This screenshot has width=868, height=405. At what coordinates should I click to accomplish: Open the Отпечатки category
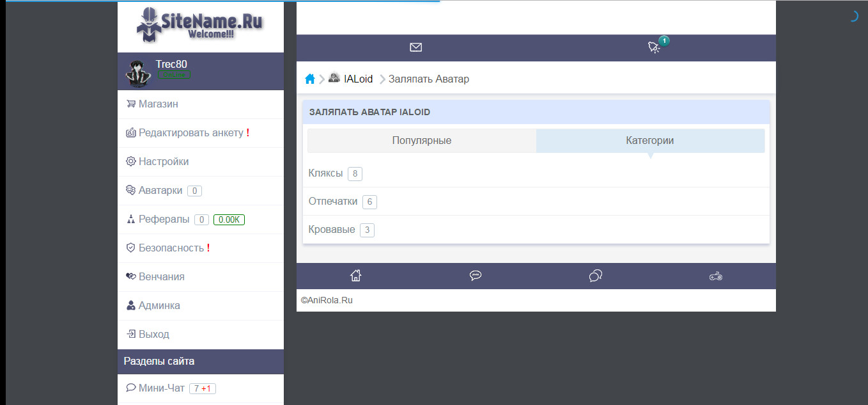[x=333, y=202]
